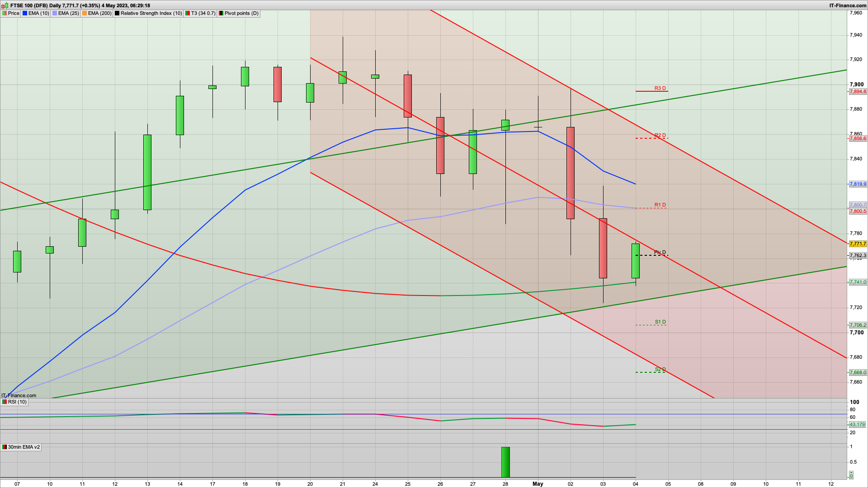Click the S1 D pivot support label
This screenshot has width=868, height=488.
(x=660, y=322)
